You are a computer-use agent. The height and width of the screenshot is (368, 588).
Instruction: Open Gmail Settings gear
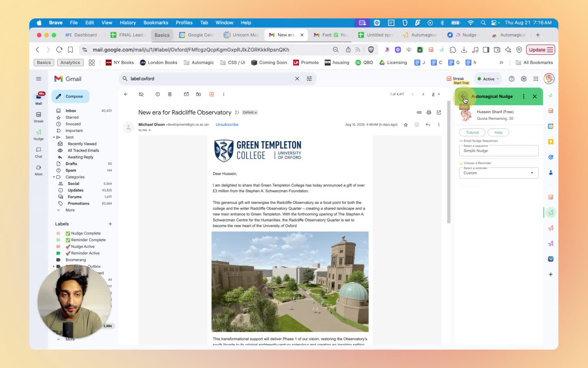click(x=524, y=79)
